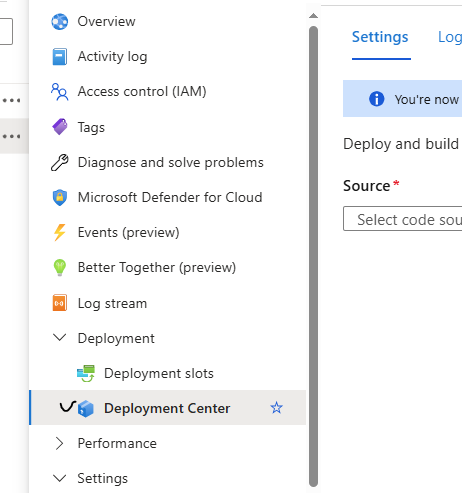The height and width of the screenshot is (493, 462).
Task: Click the orange Log stream icon
Action: 60,303
